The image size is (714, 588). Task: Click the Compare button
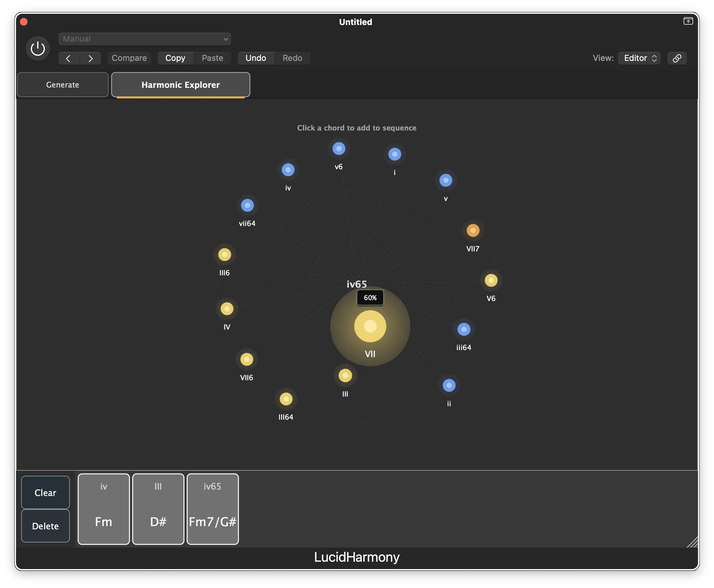coord(129,58)
